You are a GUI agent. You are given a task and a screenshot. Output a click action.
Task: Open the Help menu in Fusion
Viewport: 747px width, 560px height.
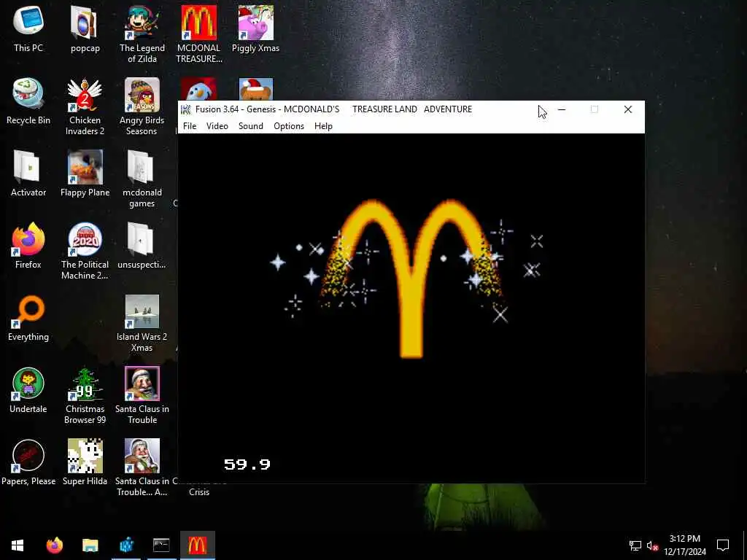(323, 126)
